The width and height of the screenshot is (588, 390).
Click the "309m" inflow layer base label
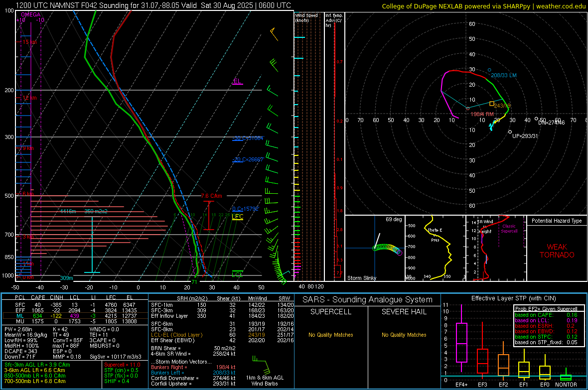tap(66, 278)
